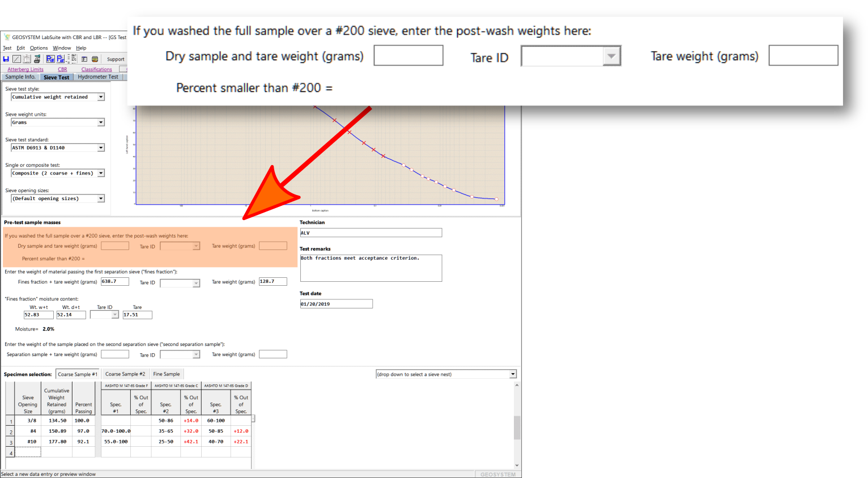Click the second PDF report icon

pos(60,59)
